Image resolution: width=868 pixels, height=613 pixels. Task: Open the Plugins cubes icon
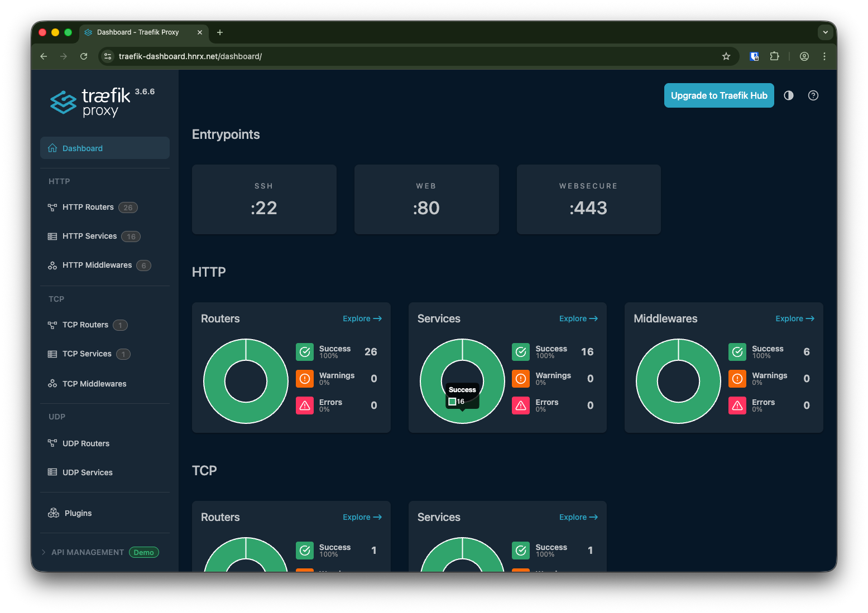coord(54,513)
